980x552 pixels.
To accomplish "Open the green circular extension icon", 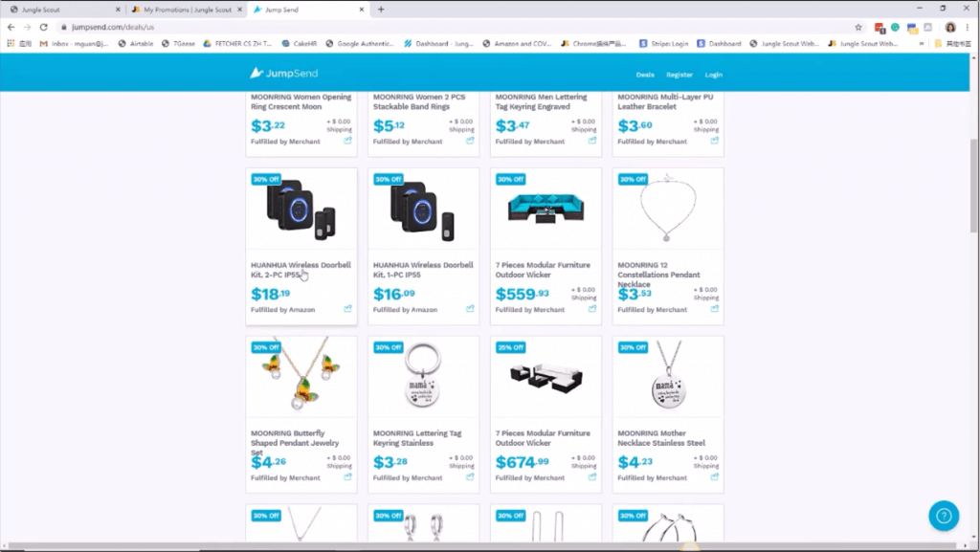I will coord(895,27).
